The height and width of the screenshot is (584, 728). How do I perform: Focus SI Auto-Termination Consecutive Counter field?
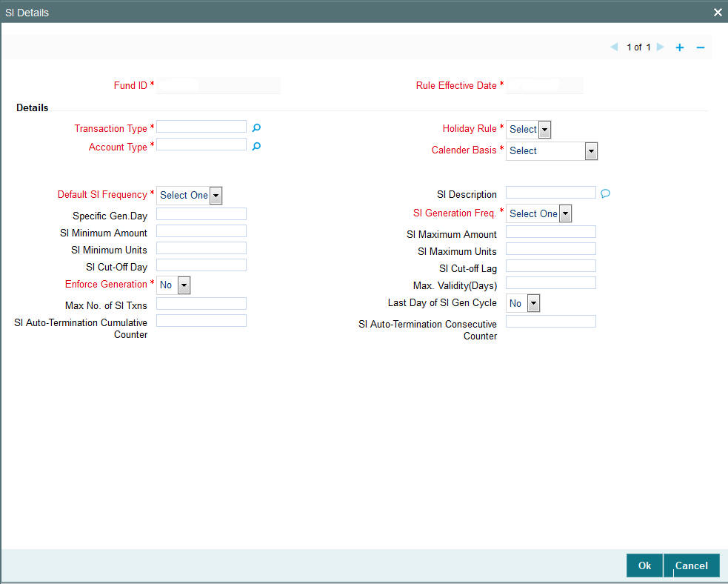(x=551, y=321)
